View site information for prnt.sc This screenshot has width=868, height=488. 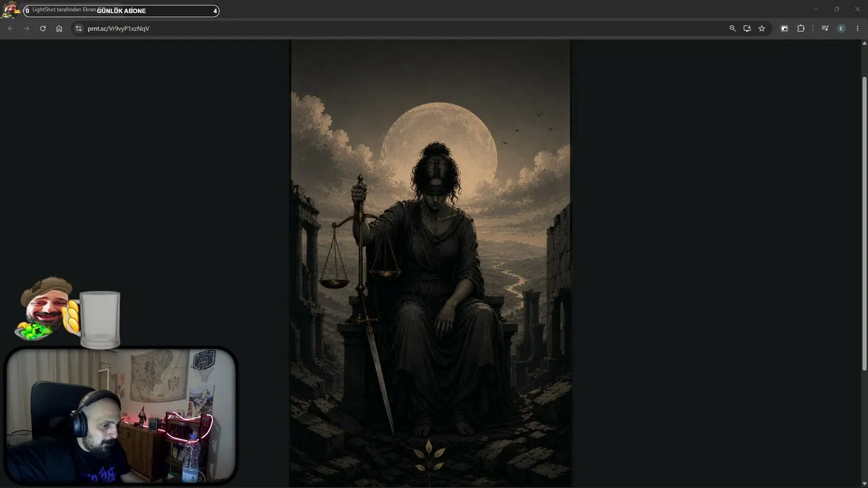(79, 28)
